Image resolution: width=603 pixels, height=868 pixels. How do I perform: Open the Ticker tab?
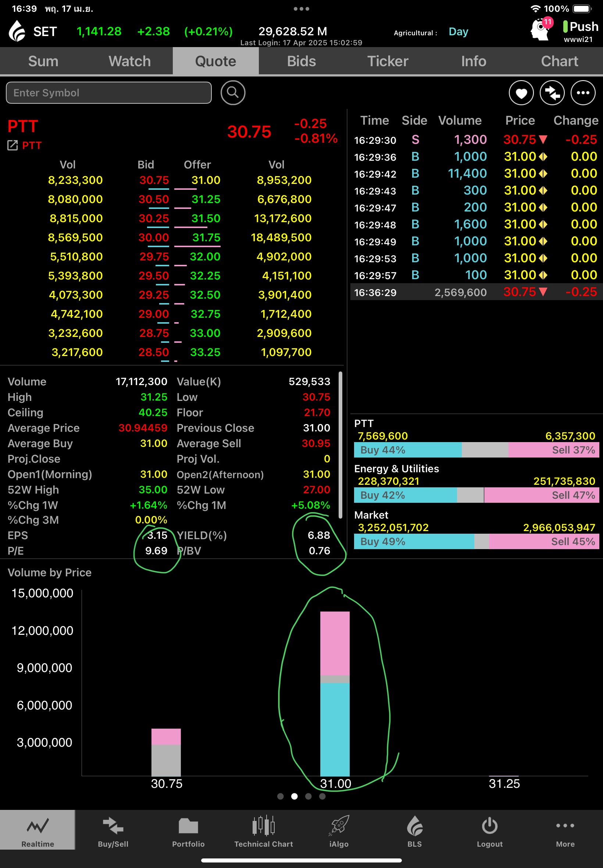point(388,61)
